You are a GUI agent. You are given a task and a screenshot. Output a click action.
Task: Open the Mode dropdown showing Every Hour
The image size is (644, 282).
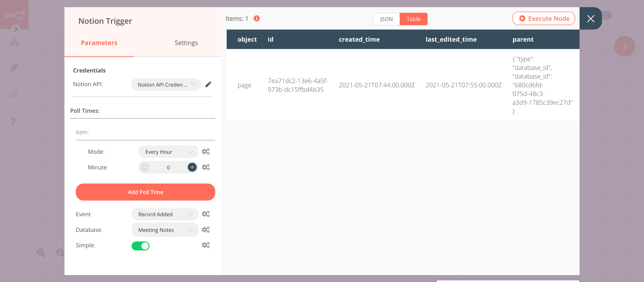[168, 152]
